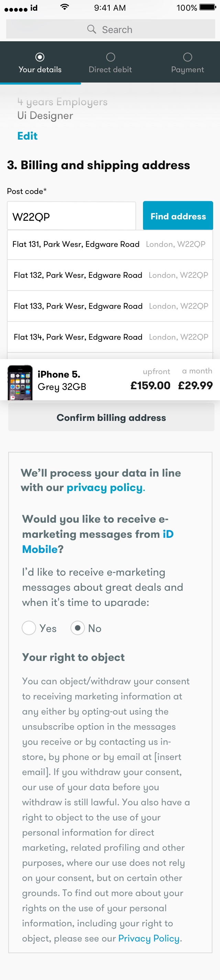This screenshot has height=980, width=220.
Task: Select the Direct debit step circle icon
Action: click(x=110, y=57)
